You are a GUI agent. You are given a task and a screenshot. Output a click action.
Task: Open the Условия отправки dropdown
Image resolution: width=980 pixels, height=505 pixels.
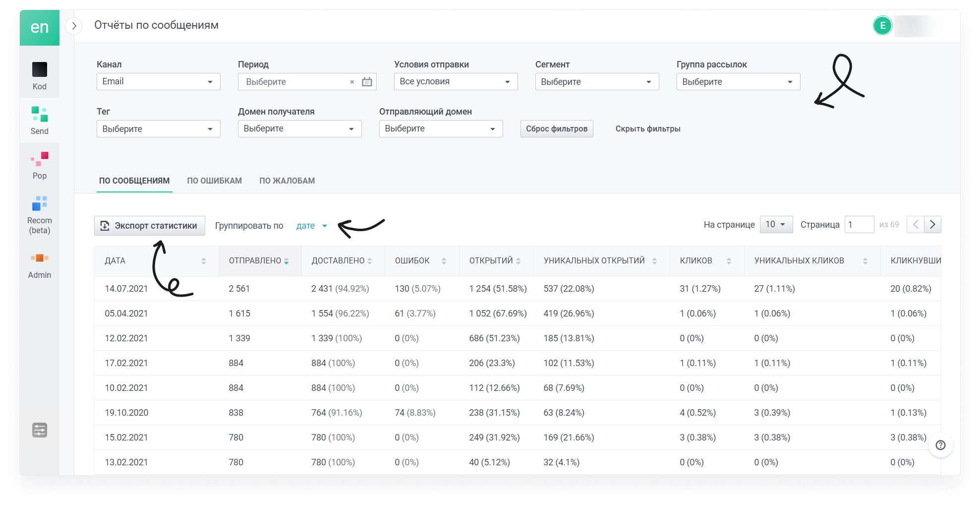[x=456, y=81]
